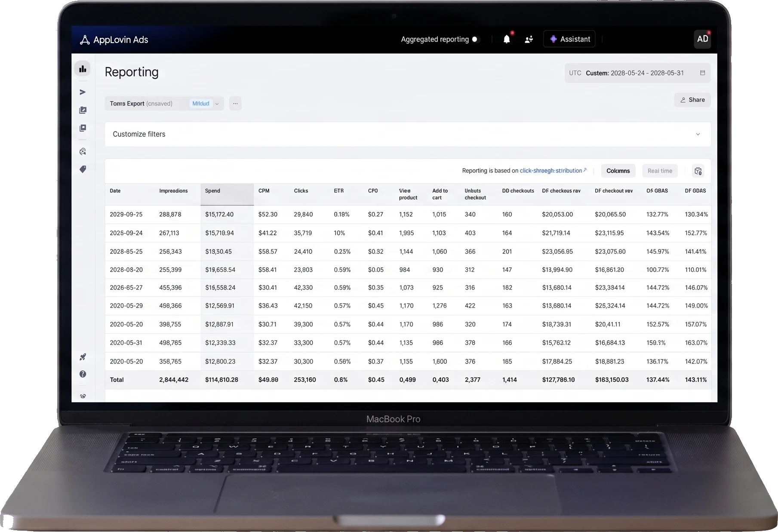
Task: Sort by the Date column header
Action: click(x=115, y=191)
